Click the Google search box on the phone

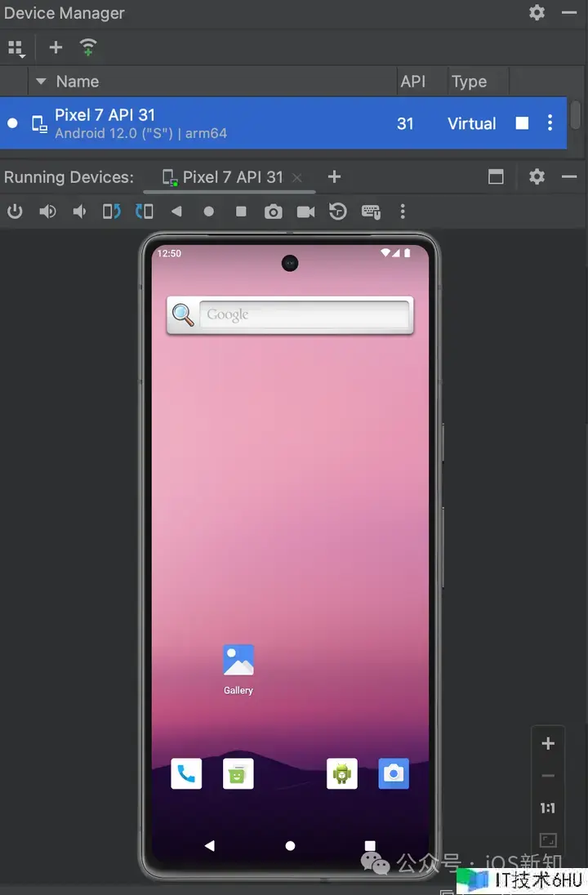304,314
